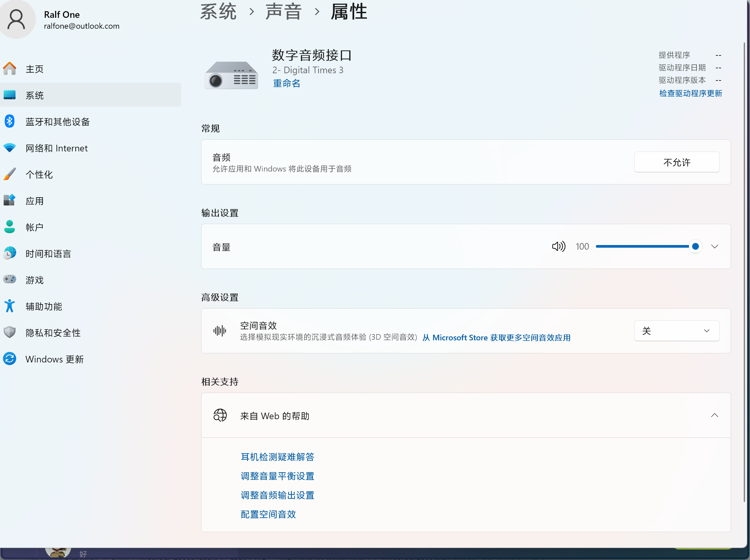The width and height of the screenshot is (750, 560).
Task: Check Windows 更新
Action: (54, 359)
